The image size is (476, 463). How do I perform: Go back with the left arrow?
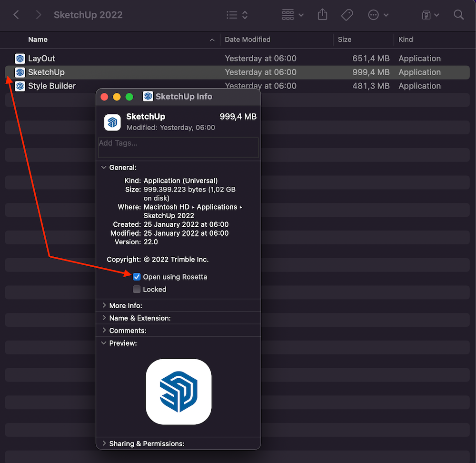pyautogui.click(x=16, y=15)
